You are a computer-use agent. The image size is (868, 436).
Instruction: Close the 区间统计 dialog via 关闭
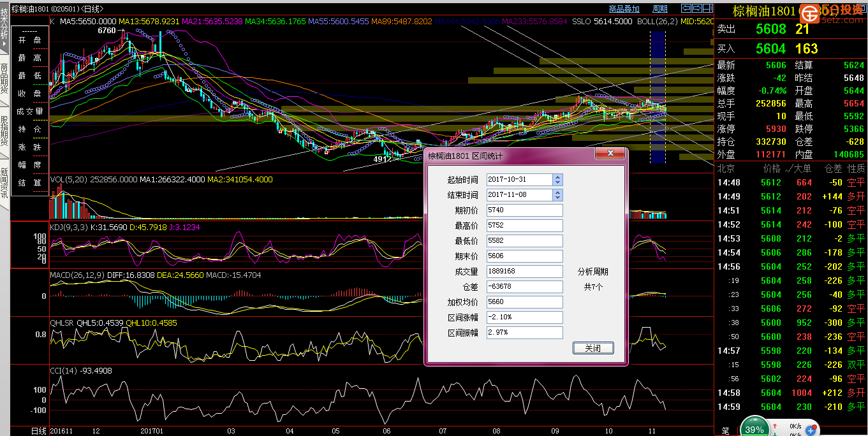point(593,348)
